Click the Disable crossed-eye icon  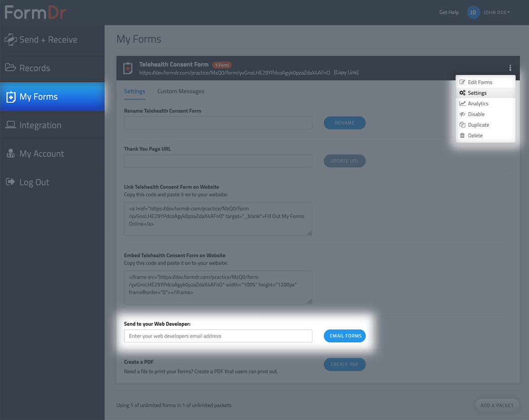(x=462, y=114)
